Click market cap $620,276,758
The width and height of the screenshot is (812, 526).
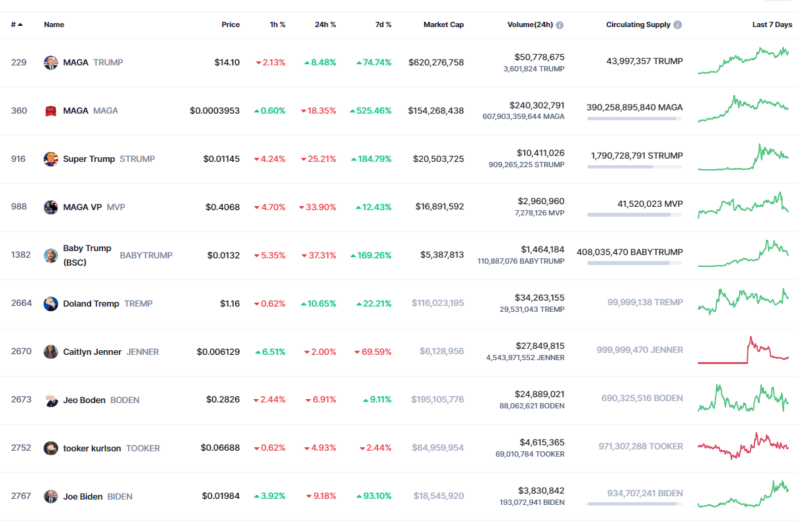436,63
